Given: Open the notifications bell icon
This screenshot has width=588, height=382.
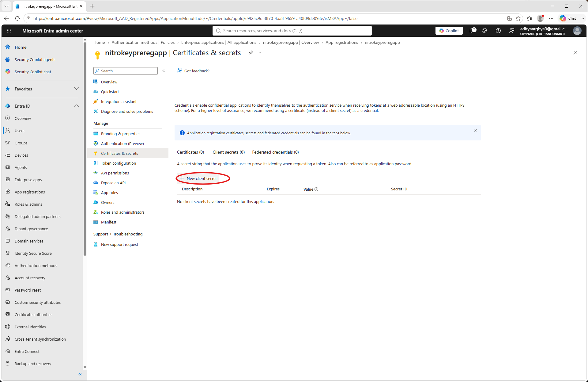Looking at the screenshot, I should click(473, 31).
